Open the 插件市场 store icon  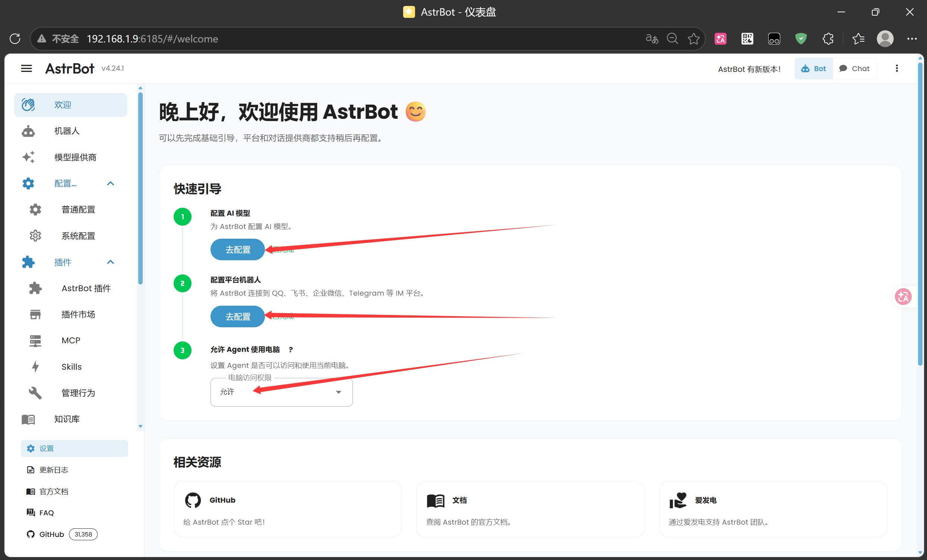pyautogui.click(x=35, y=314)
